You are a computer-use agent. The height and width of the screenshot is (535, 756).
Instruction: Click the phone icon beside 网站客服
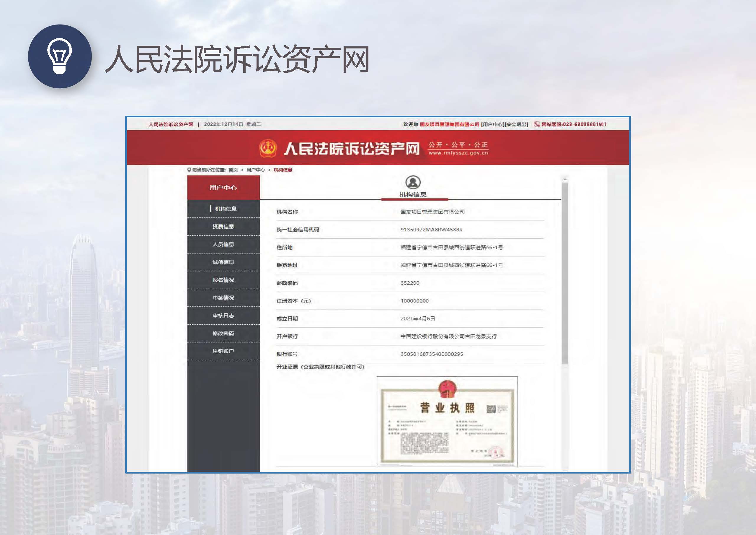[537, 124]
